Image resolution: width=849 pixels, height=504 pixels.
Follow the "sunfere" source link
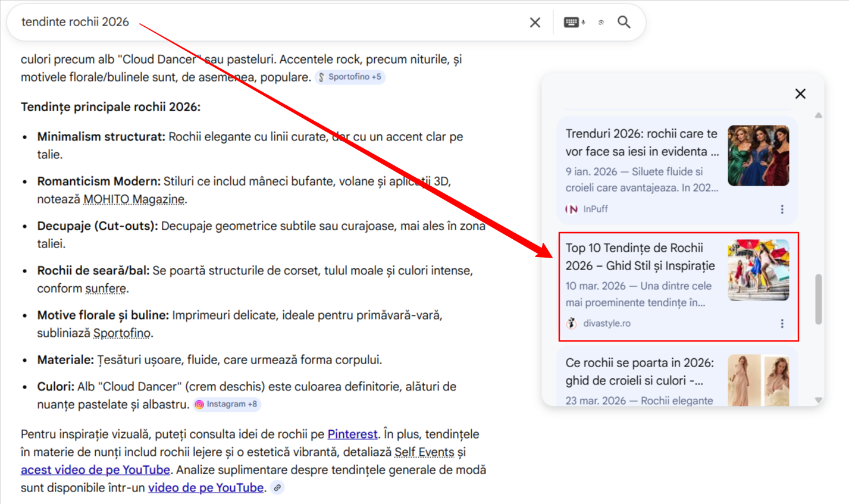point(105,289)
